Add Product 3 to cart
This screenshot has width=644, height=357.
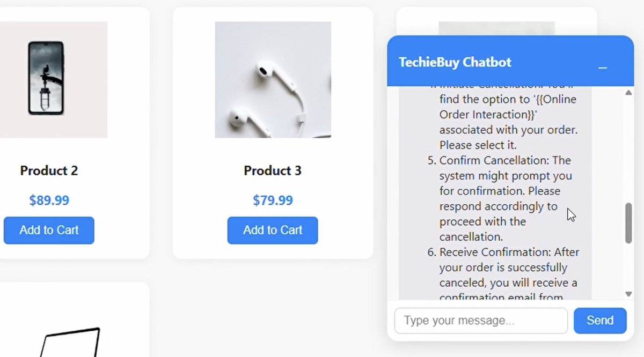[273, 230]
